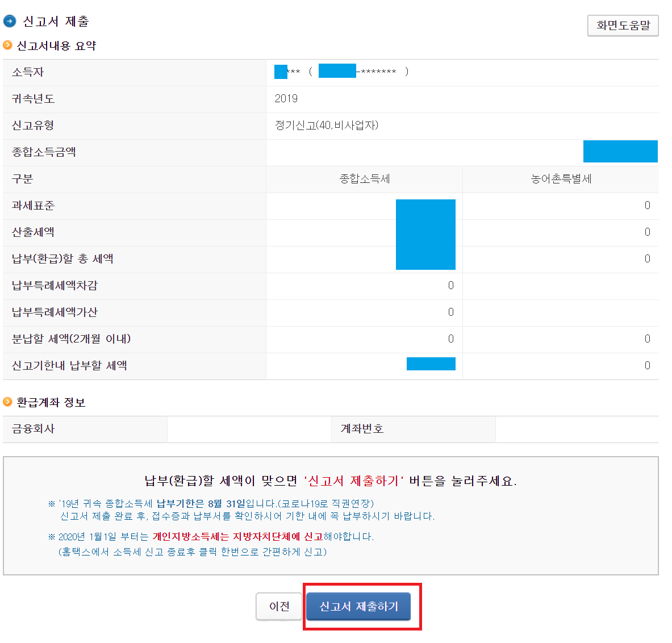Click the empty 계좌번호 value field
672x643 pixels.
[577, 429]
